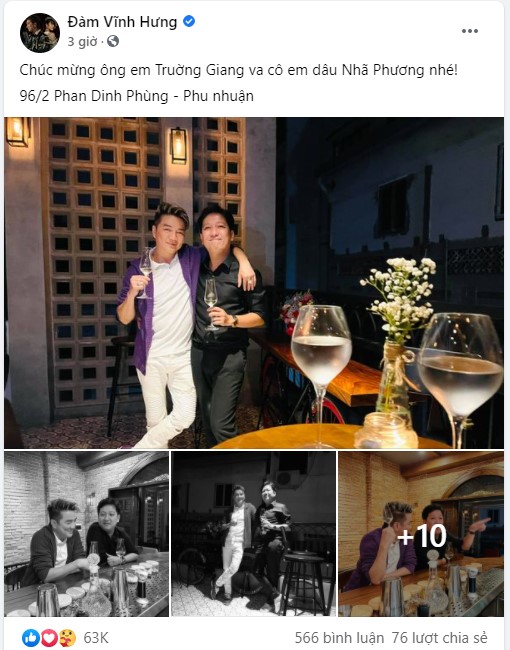Click the Care hug reaction icon

coord(67,638)
